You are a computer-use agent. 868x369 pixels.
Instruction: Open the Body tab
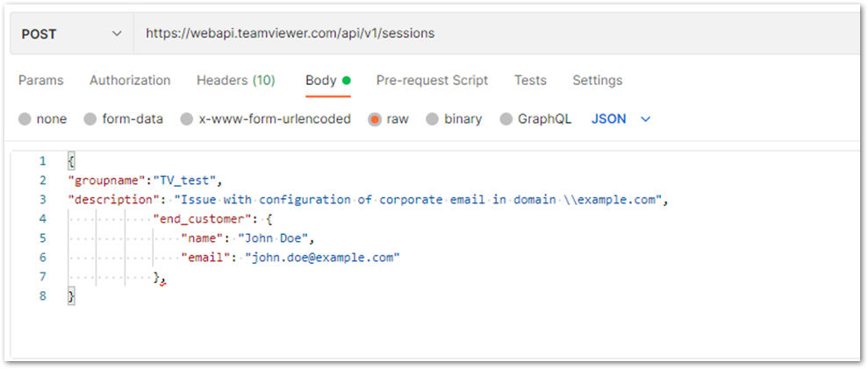(x=327, y=81)
